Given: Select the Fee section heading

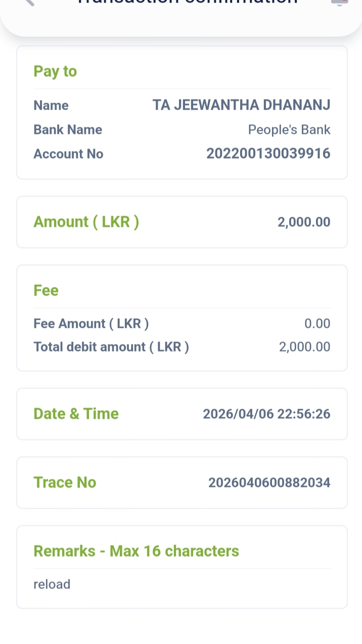Looking at the screenshot, I should pyautogui.click(x=46, y=290).
